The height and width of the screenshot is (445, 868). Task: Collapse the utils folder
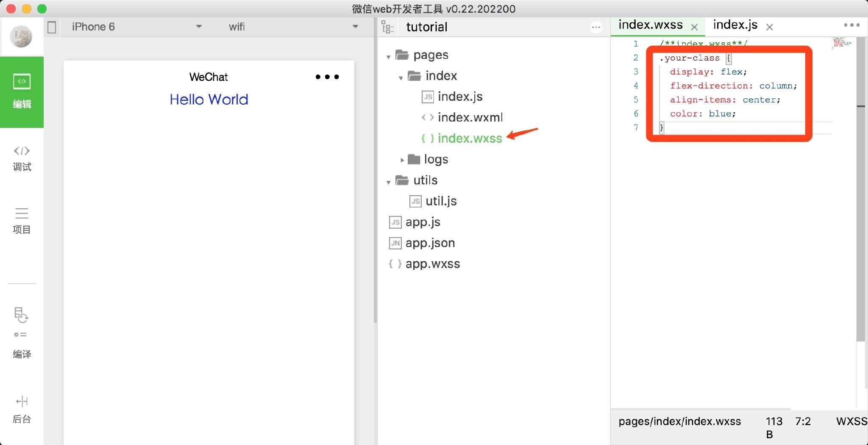pyautogui.click(x=388, y=182)
